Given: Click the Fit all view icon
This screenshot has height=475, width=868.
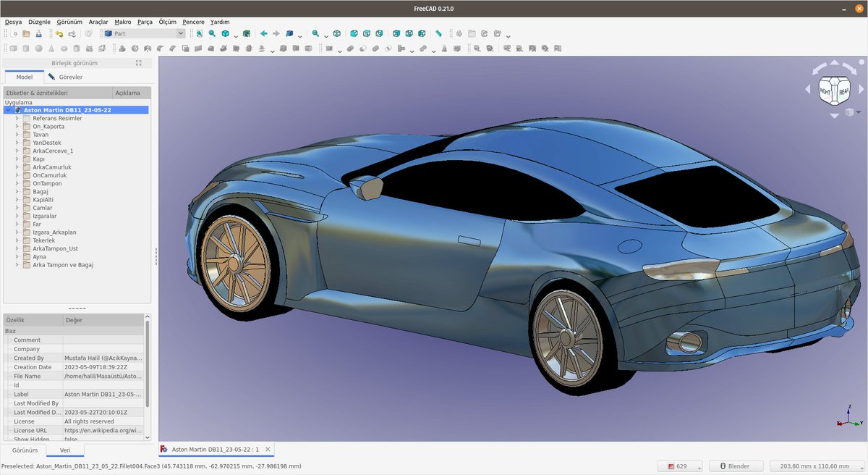Looking at the screenshot, I should [199, 33].
